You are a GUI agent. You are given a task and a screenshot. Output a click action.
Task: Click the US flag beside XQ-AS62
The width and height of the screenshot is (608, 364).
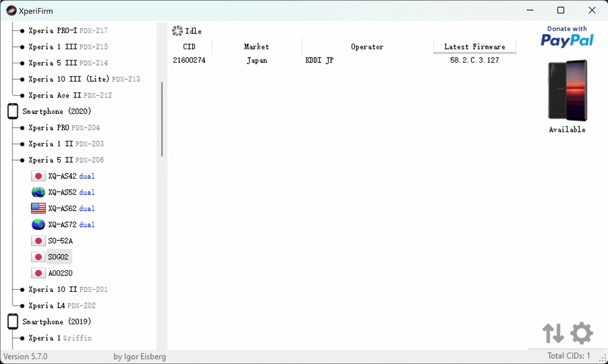coord(39,208)
